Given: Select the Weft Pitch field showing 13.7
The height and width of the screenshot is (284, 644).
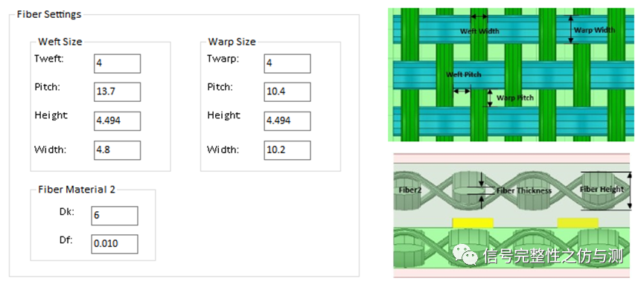Looking at the screenshot, I should click(117, 92).
